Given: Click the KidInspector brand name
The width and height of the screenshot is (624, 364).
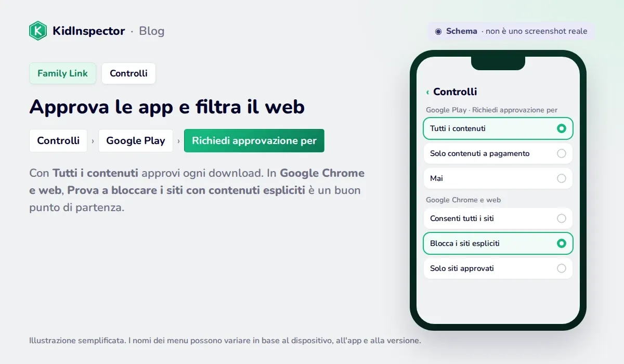Looking at the screenshot, I should click(89, 31).
